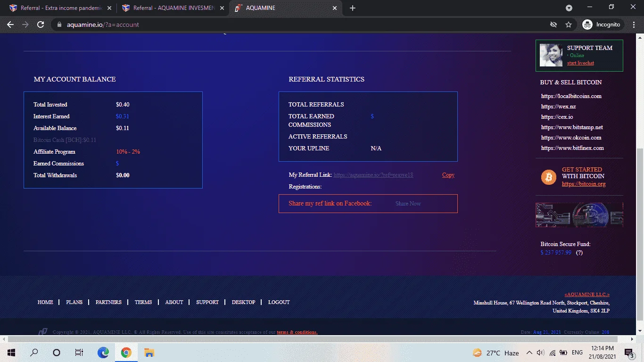
Task: Open Incognito profile indicator
Action: [602, 25]
